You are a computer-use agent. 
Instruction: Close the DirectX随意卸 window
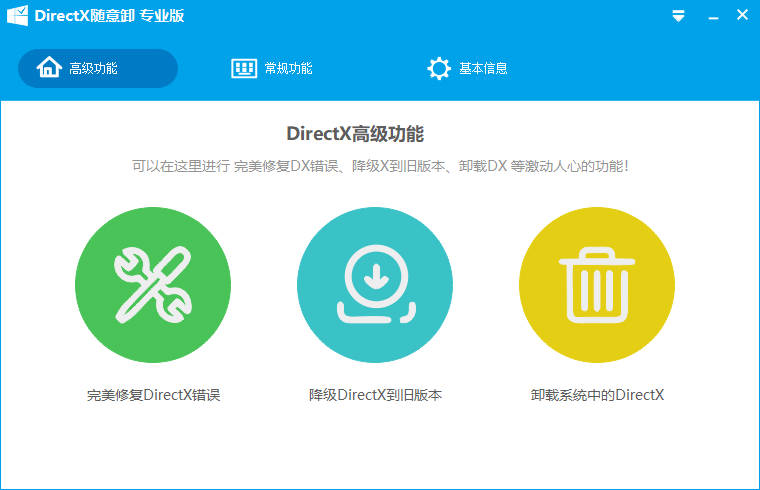point(742,15)
